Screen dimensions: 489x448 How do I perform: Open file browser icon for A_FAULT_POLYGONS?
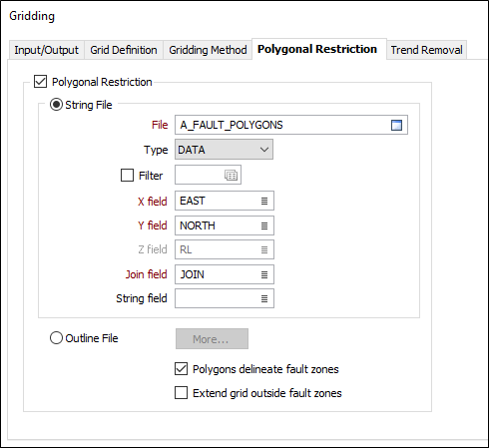[396, 125]
